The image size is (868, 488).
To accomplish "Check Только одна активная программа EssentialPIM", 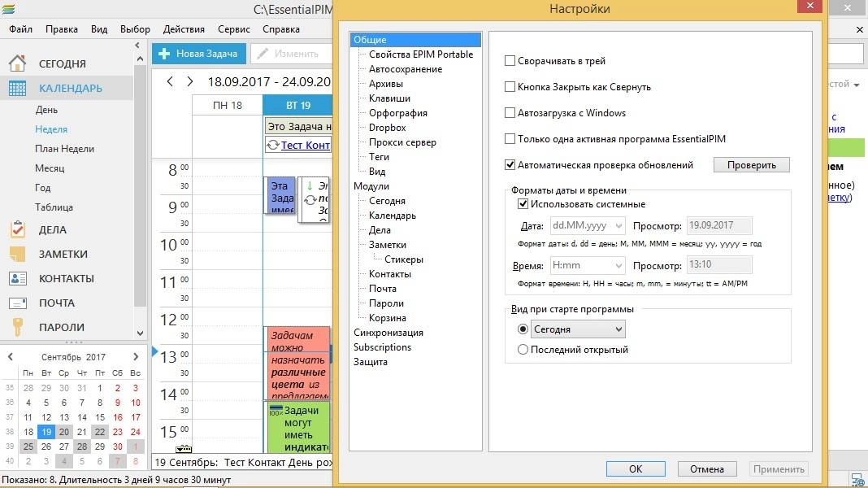I will pyautogui.click(x=510, y=139).
